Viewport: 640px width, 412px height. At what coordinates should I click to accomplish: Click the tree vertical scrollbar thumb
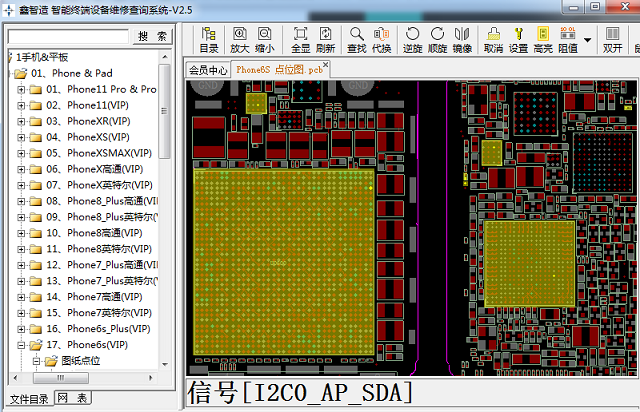pos(164,111)
